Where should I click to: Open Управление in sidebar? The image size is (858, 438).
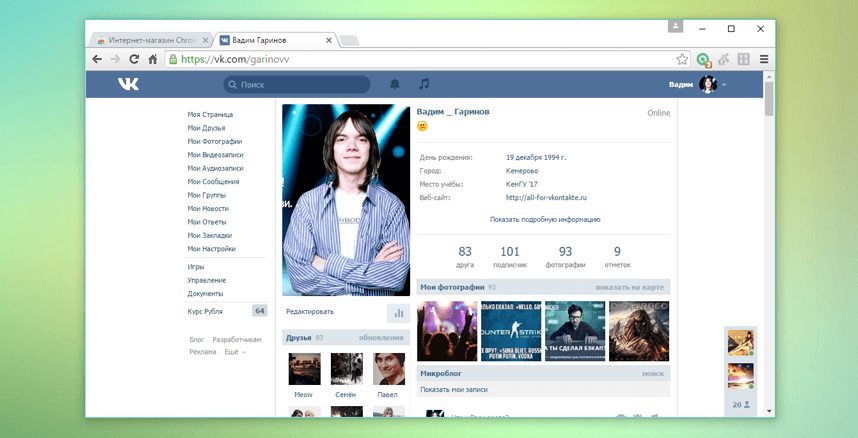206,280
